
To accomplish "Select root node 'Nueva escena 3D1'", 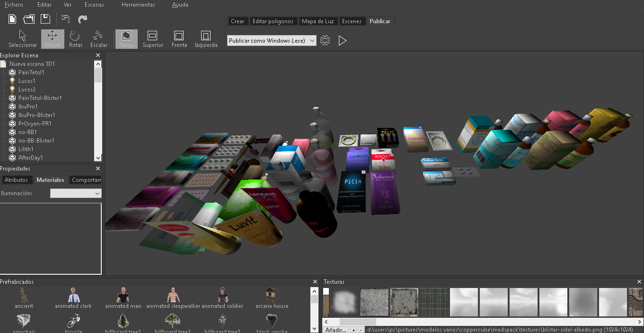I will click(x=32, y=64).
